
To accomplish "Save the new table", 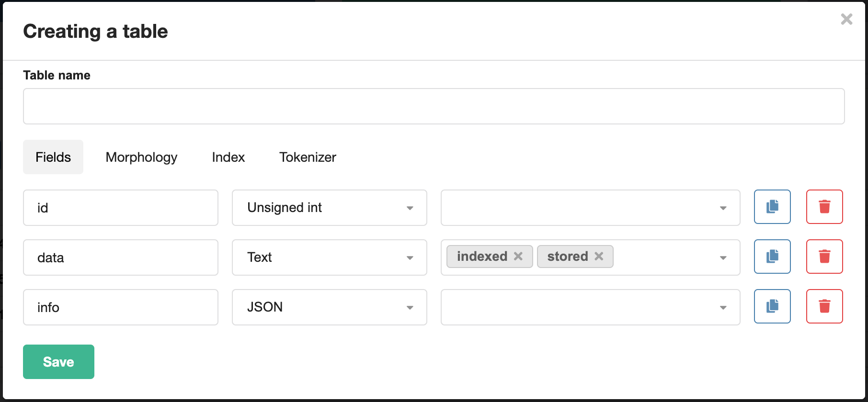I will tap(58, 362).
